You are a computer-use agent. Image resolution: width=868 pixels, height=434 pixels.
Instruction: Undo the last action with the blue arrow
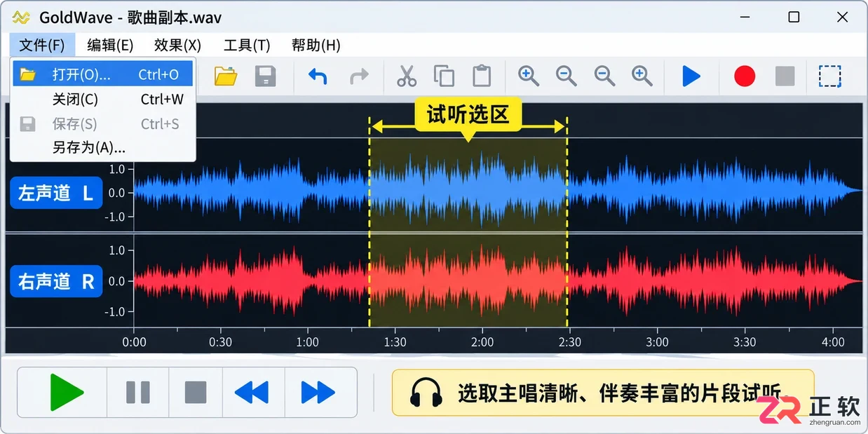318,76
